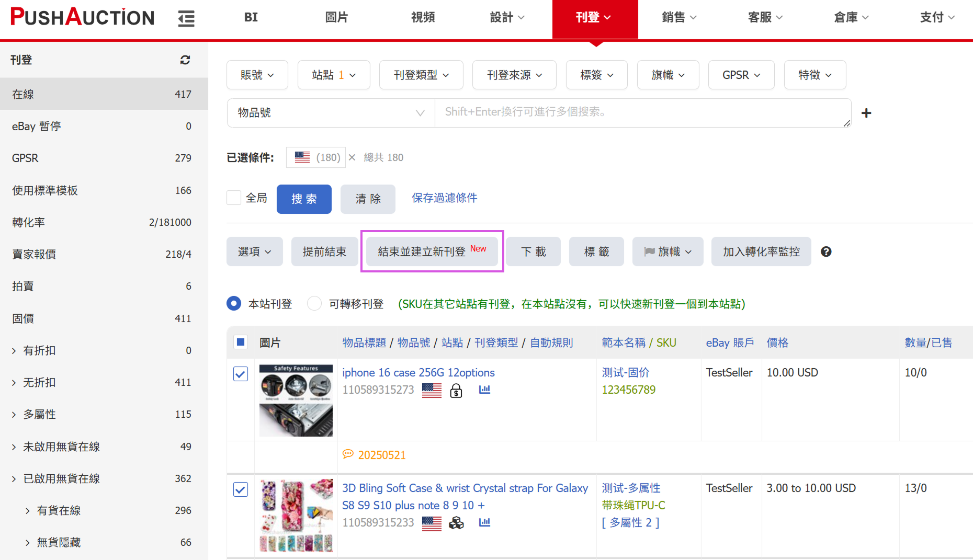Click the search keyword text field
Viewport: 973px width, 560px height.
click(642, 112)
